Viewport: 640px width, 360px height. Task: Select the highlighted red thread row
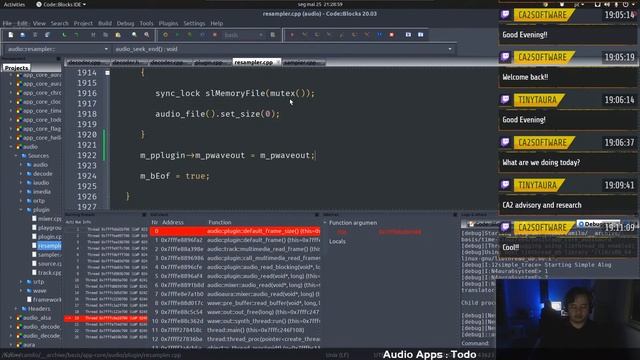[106, 318]
